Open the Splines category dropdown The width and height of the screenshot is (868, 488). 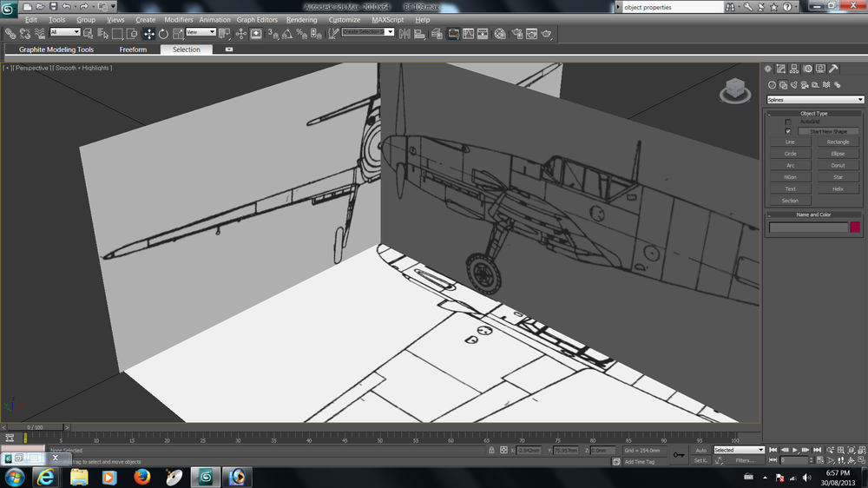pyautogui.click(x=814, y=100)
